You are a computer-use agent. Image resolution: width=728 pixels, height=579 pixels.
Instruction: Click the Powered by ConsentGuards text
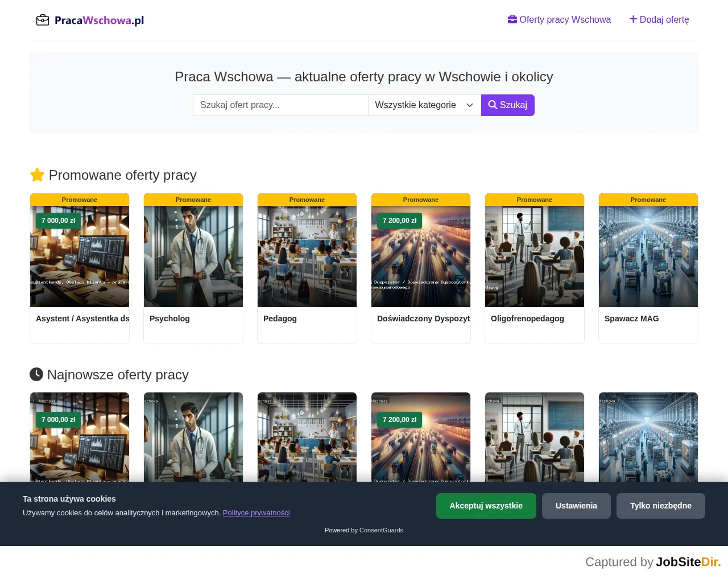[x=364, y=530]
